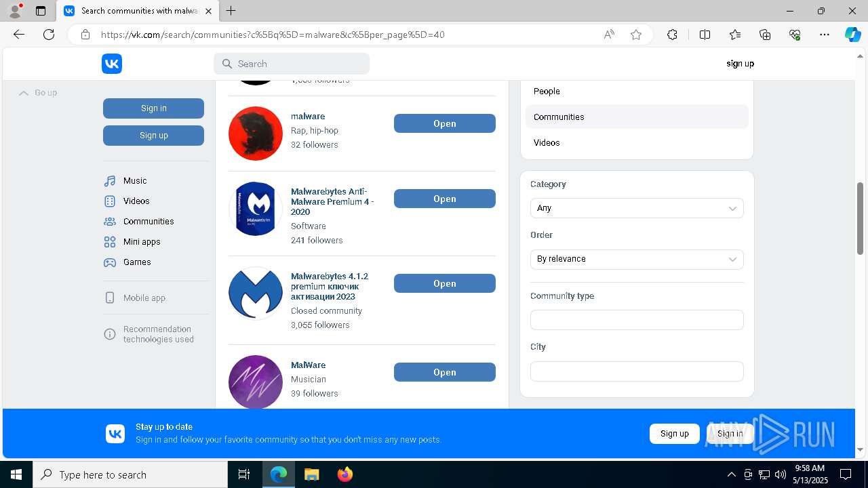View site information via the lock icon
Screen dimensions: 868x488
click(85, 35)
